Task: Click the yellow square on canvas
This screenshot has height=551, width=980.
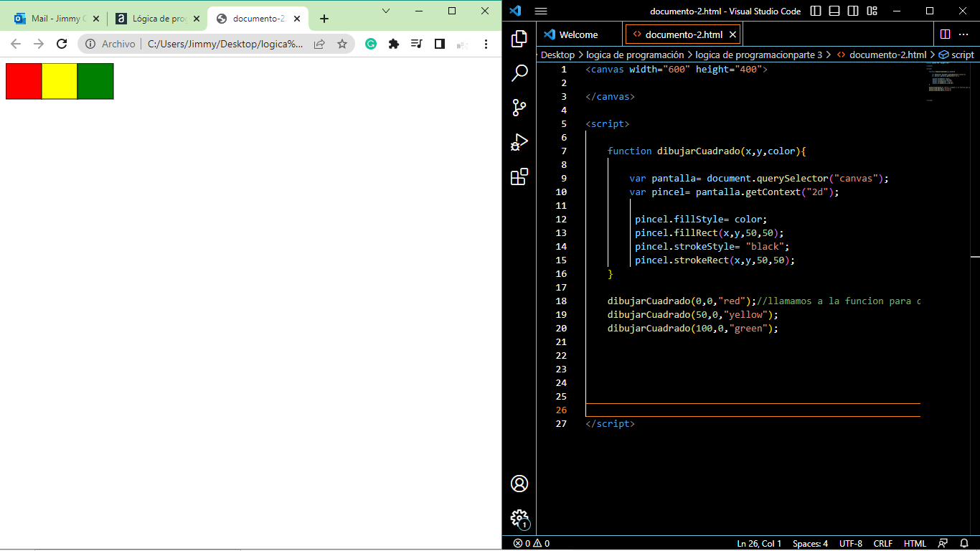Action: (x=60, y=81)
